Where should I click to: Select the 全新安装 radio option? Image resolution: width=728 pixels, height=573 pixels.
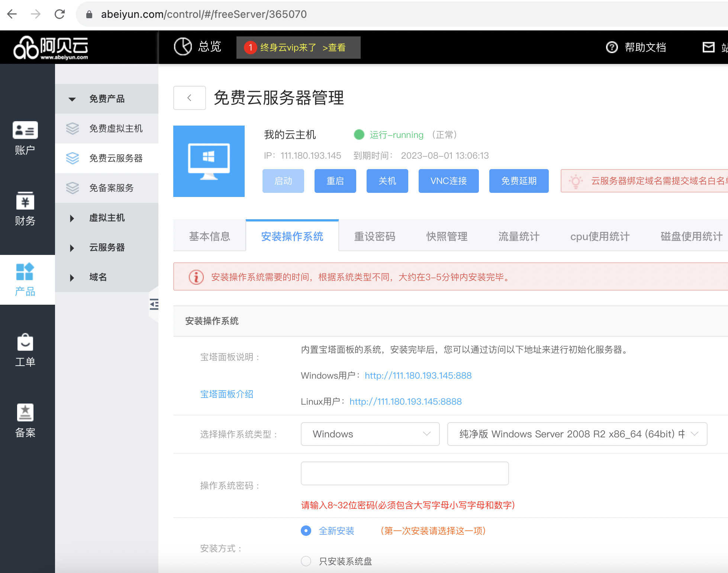click(306, 531)
